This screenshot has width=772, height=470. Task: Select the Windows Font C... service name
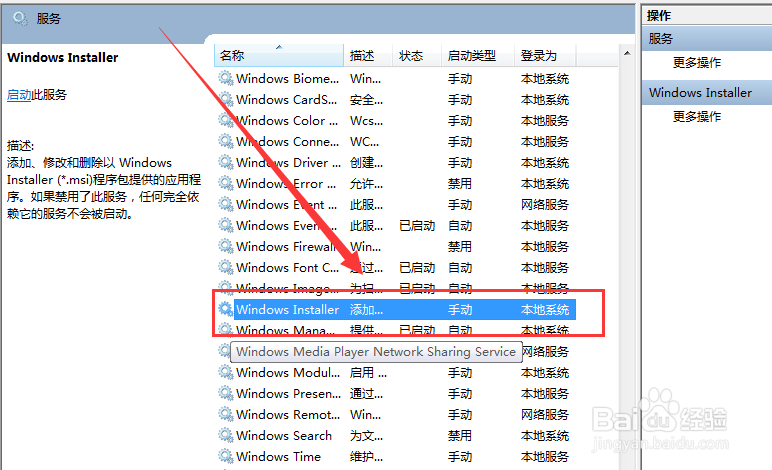[x=288, y=268]
